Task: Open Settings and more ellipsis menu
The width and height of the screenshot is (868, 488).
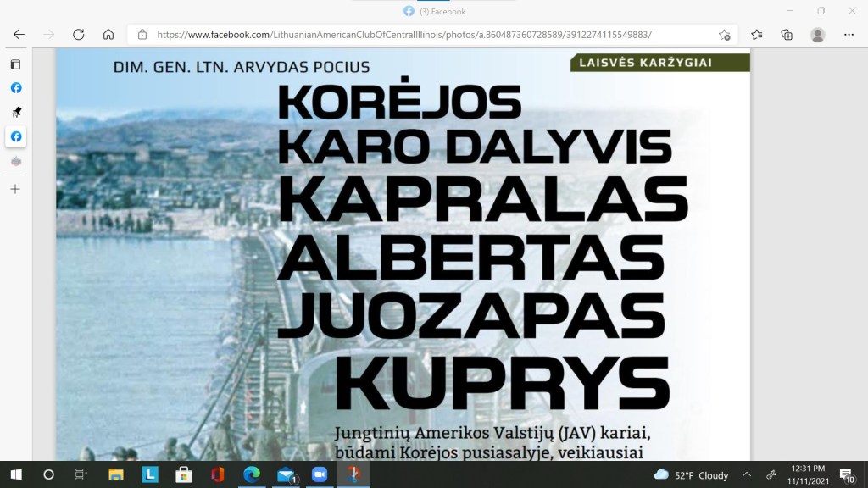Action: point(849,35)
